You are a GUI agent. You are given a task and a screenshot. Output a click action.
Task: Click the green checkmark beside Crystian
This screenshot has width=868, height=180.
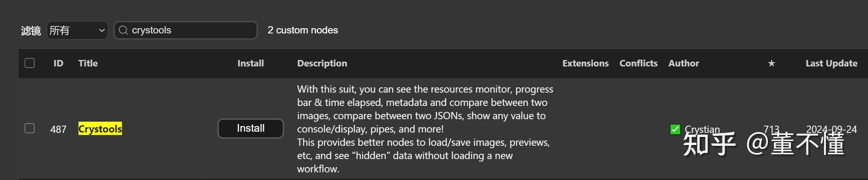(675, 129)
